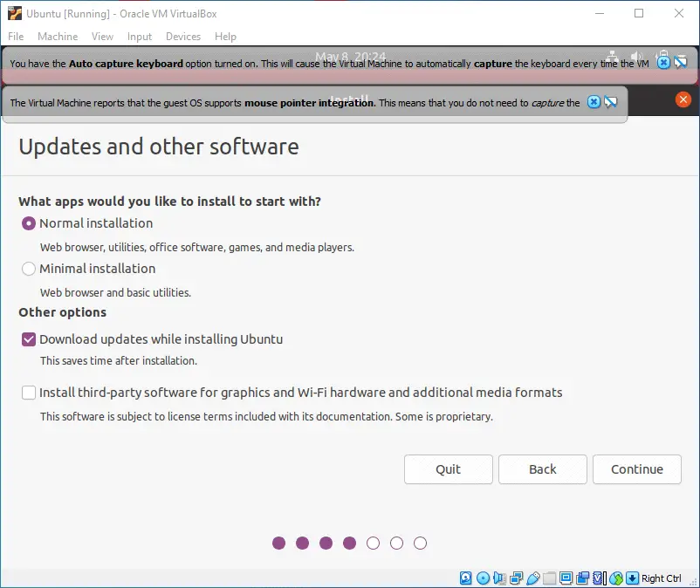Minimize the VirtualBox window
Image resolution: width=700 pixels, height=588 pixels.
pyautogui.click(x=600, y=13)
